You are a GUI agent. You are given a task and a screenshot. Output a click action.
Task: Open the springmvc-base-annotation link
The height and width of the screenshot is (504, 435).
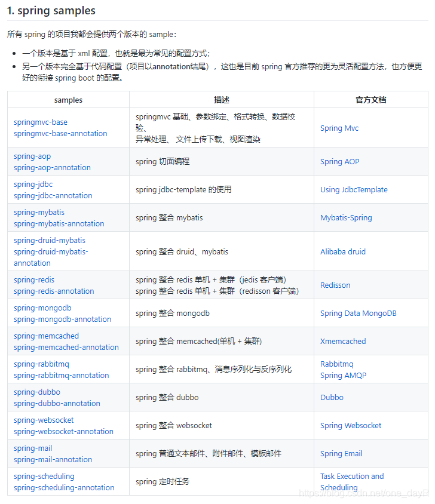(60, 133)
